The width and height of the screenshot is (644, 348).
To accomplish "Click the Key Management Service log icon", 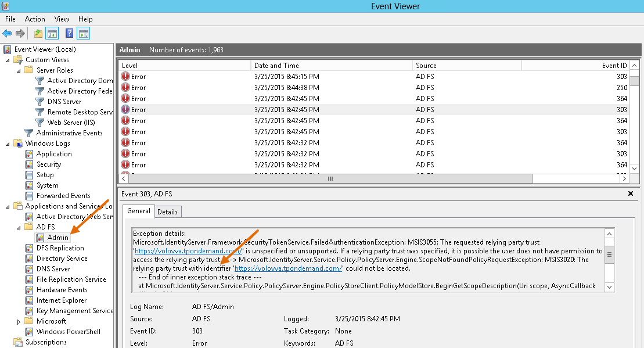I will click(29, 311).
